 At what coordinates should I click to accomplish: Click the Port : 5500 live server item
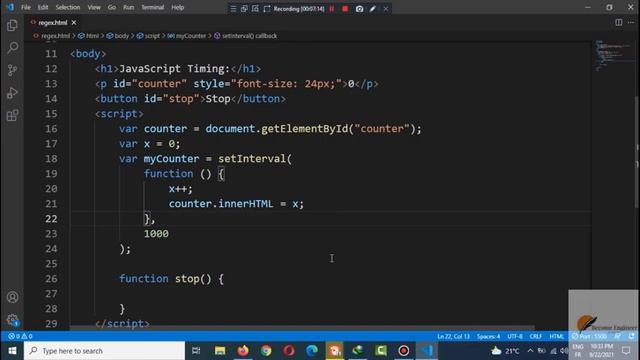[x=589, y=336]
